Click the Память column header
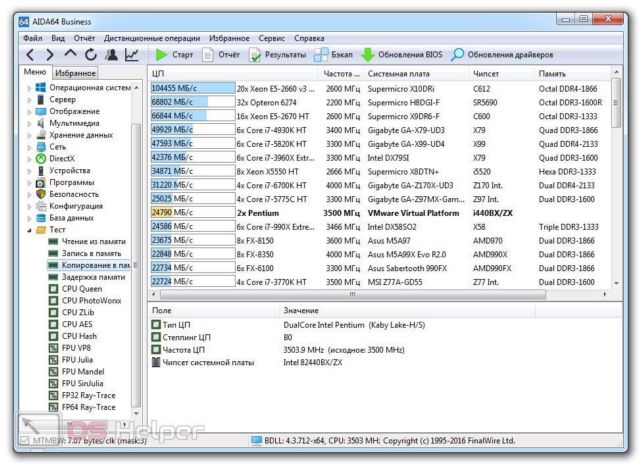 tap(552, 74)
